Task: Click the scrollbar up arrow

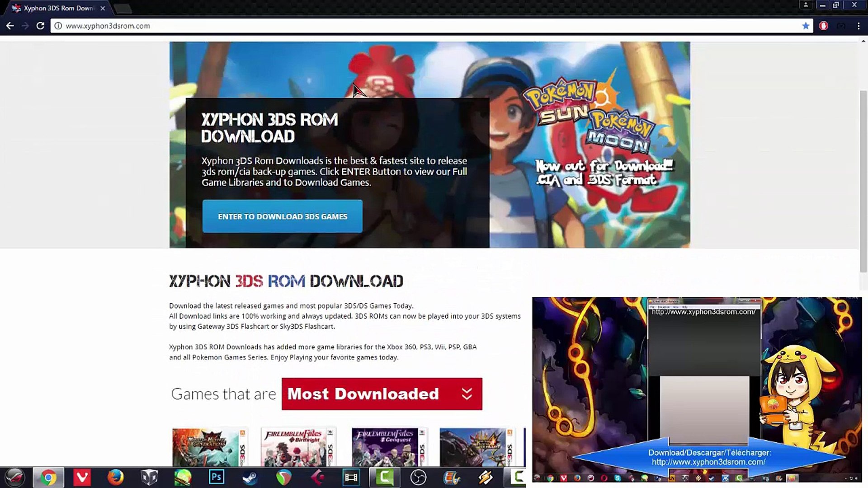Action: (863, 41)
